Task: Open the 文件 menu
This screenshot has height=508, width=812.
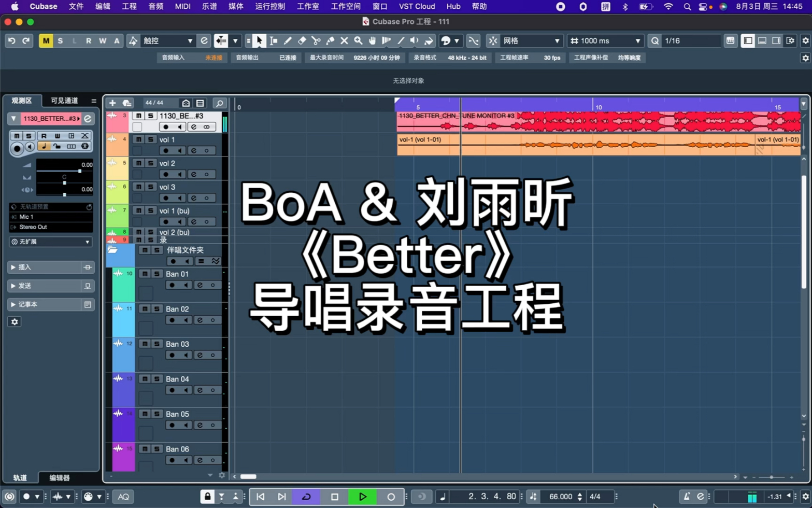Action: click(76, 6)
